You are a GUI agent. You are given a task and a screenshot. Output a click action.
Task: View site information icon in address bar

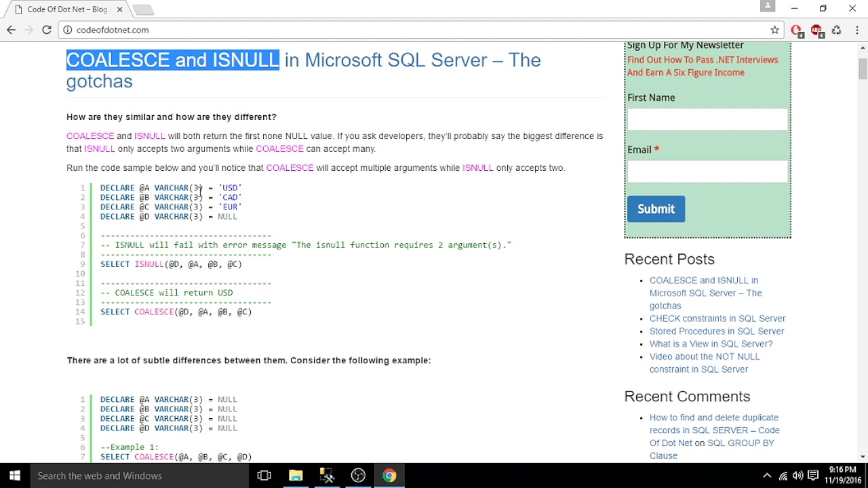click(x=67, y=30)
